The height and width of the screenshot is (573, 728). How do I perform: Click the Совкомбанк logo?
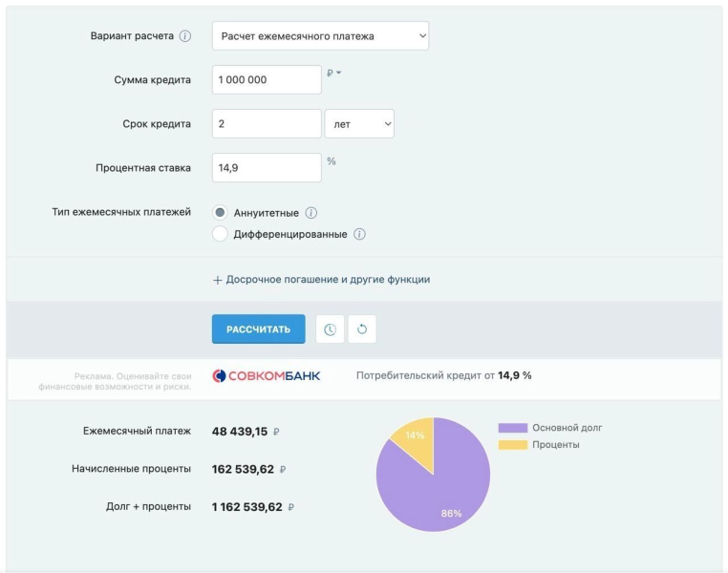[x=267, y=376]
